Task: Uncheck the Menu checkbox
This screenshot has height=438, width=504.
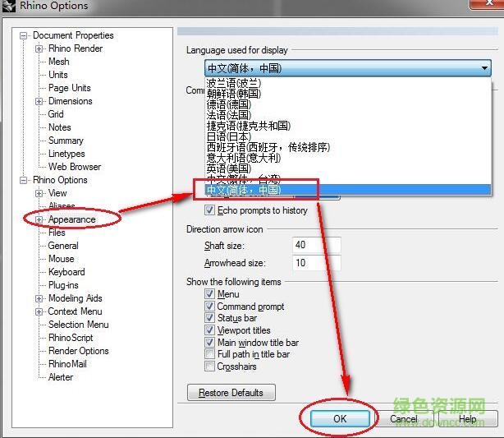Action: 209,294
